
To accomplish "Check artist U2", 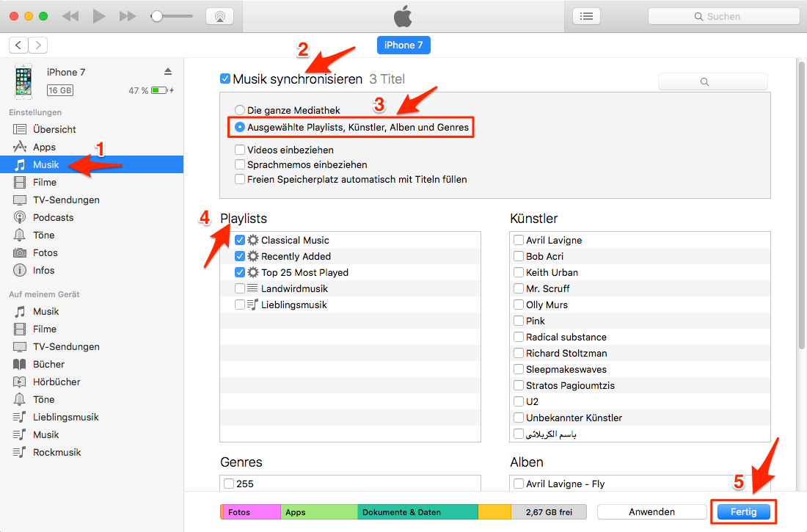I will 518,401.
